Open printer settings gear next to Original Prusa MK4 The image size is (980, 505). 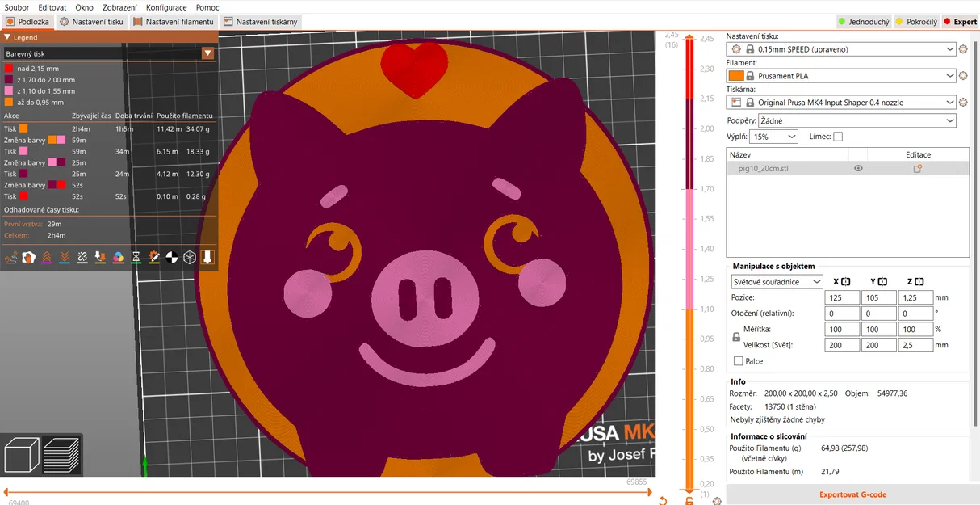click(x=963, y=103)
